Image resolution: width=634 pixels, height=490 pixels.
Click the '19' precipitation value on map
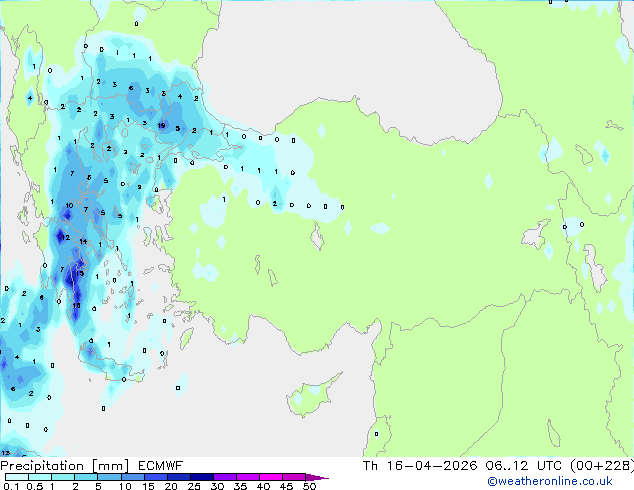161,125
